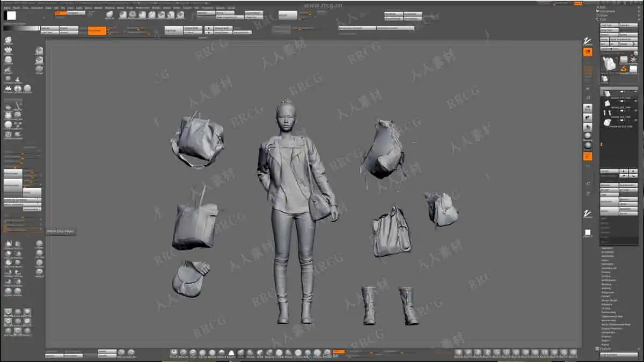Screen dimensions: 644x362
Task: Click the Delete subtool button
Action: click(x=609, y=211)
